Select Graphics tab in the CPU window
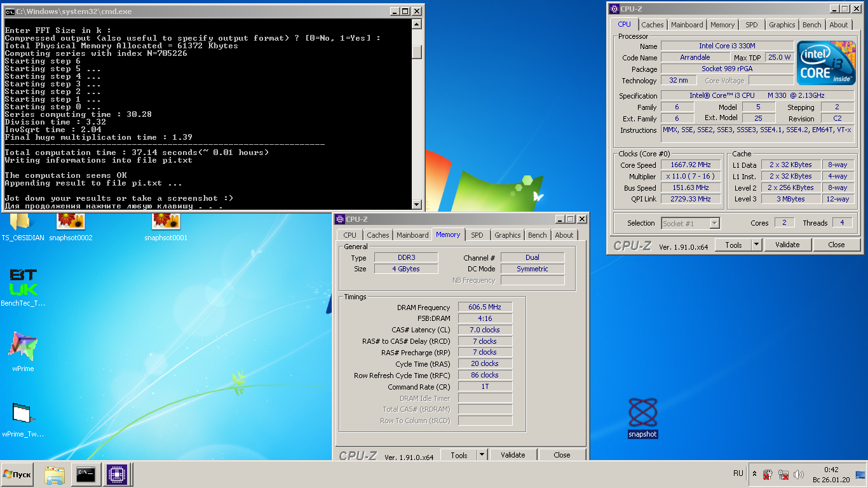The image size is (868, 488). [x=782, y=25]
